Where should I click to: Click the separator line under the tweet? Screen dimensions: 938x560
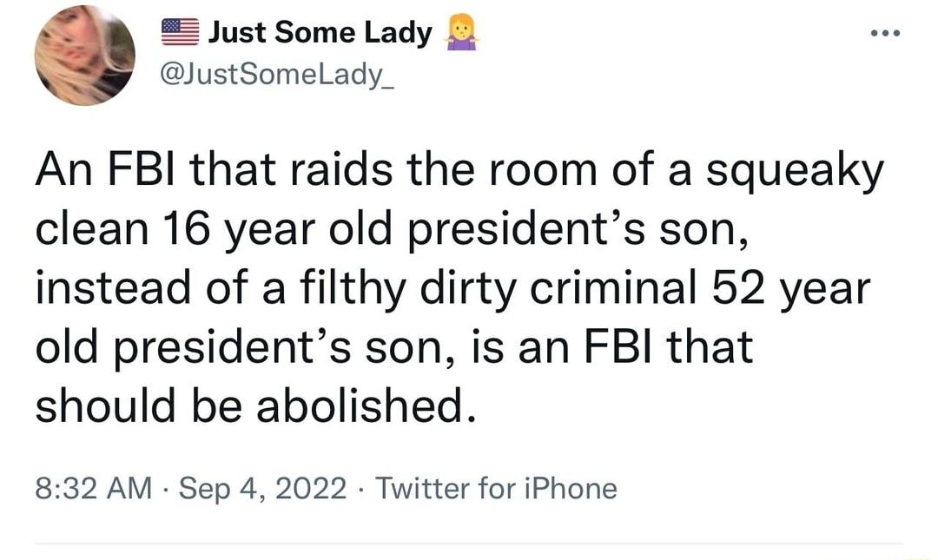[x=469, y=537]
